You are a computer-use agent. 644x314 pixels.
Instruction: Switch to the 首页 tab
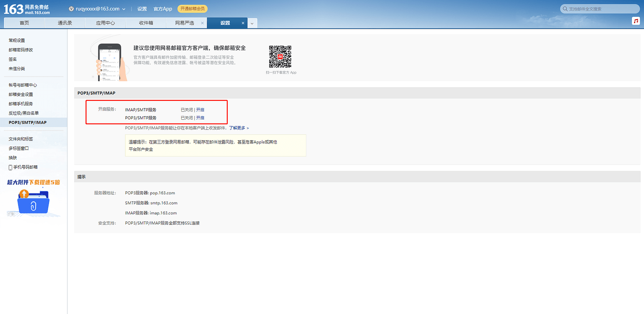[x=24, y=23]
